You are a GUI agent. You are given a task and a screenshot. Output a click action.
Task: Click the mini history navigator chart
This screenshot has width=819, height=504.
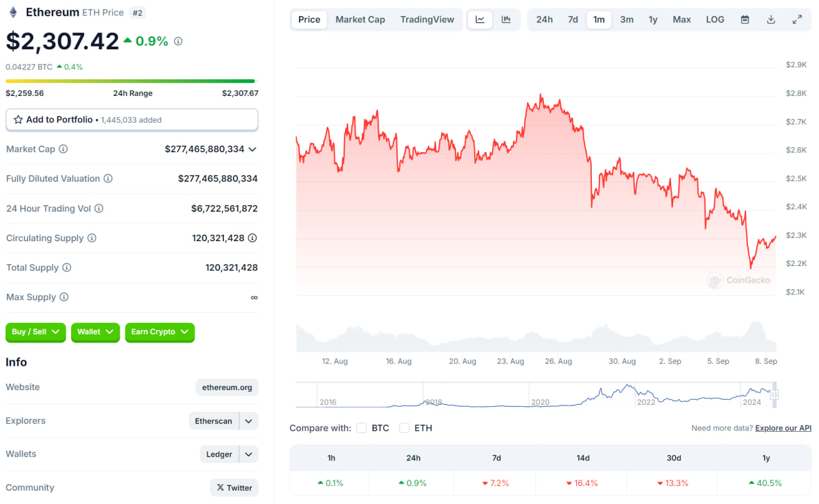[x=536, y=395]
